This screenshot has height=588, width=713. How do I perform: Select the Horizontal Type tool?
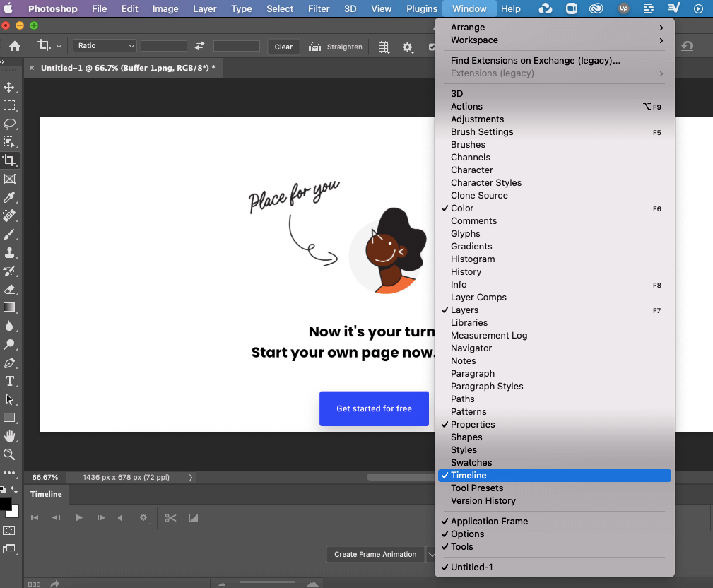10,381
